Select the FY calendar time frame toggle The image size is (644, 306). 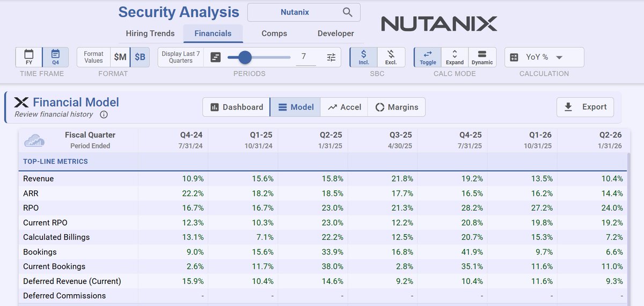point(29,57)
